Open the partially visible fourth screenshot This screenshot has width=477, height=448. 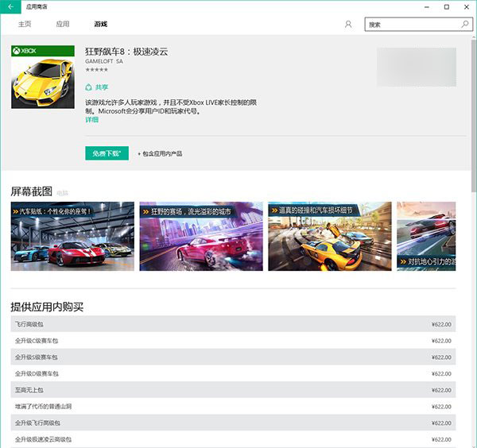coord(426,236)
